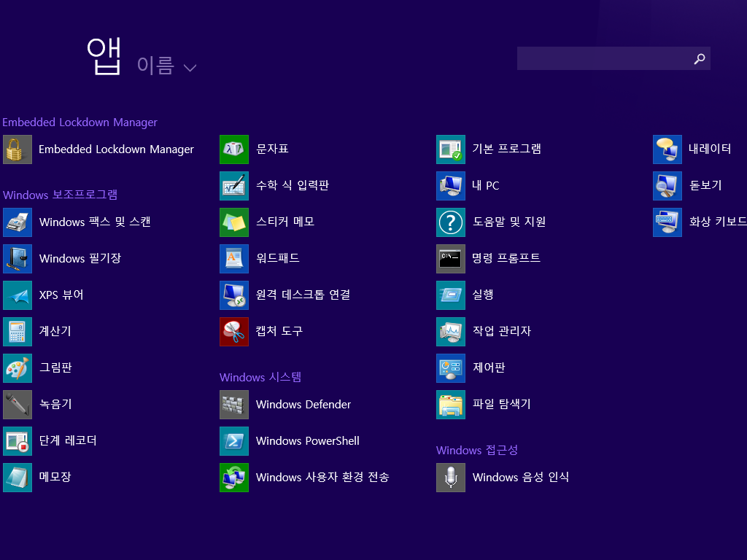Click the 앱 page title
747x560 pixels.
(x=104, y=57)
